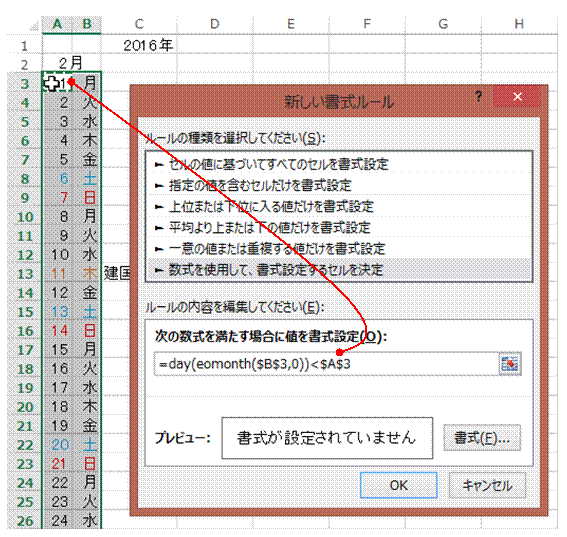This screenshot has width=567, height=537.
Task: Select column H header
Action: pyautogui.click(x=519, y=24)
